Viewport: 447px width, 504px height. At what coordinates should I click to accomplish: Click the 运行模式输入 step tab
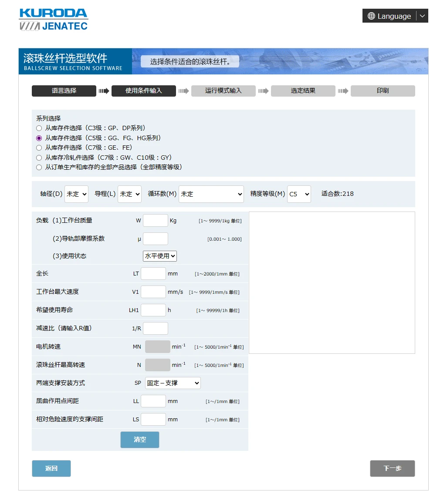coord(223,91)
